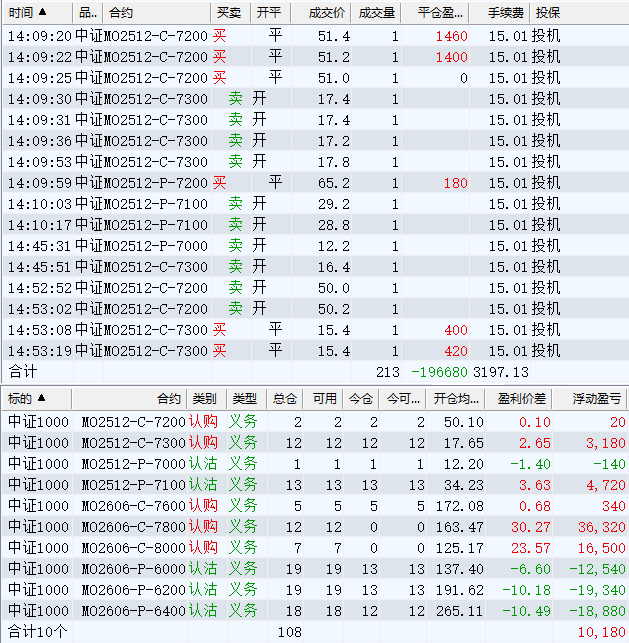Select the trade row at 14:53:02
The image size is (629, 643).
tap(316, 309)
